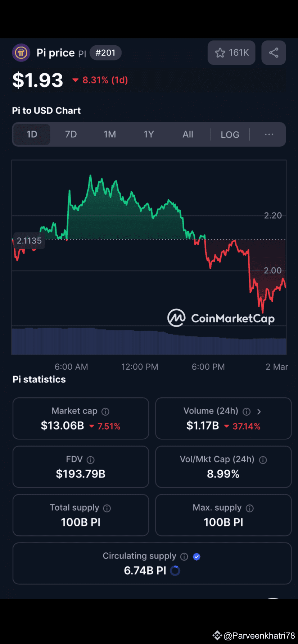Image resolution: width=298 pixels, height=644 pixels.
Task: Tap the share icon next to the watchlist
Action: tap(274, 52)
